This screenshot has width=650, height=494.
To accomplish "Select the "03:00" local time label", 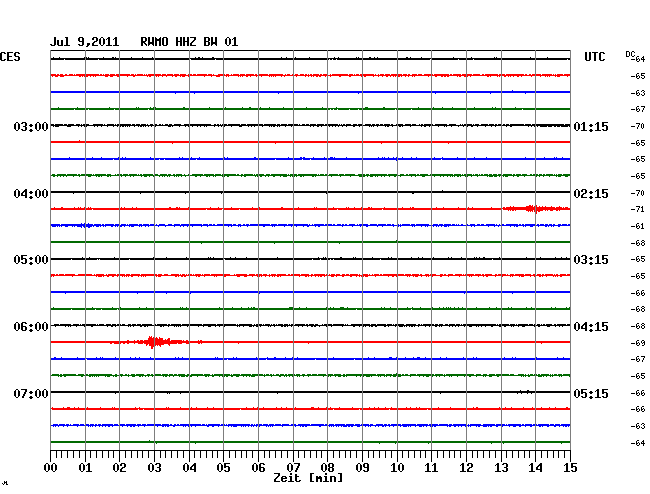I will 31,126.
